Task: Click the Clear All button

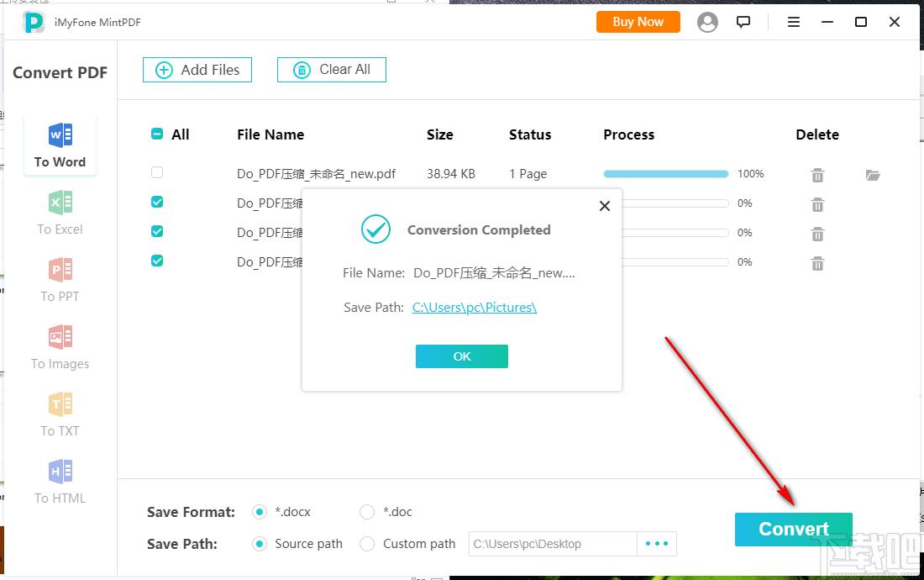Action: pyautogui.click(x=332, y=70)
